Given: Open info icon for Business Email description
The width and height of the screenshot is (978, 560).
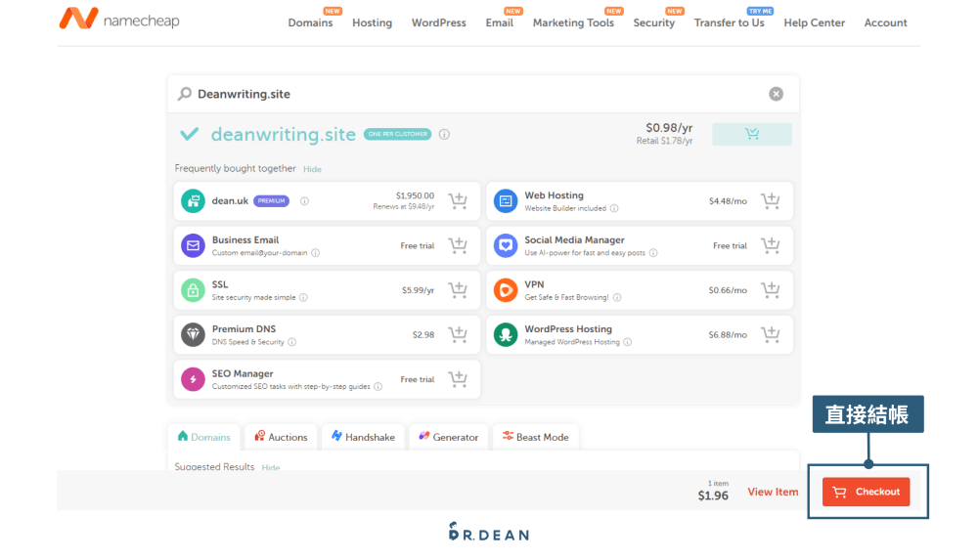Looking at the screenshot, I should [x=316, y=252].
